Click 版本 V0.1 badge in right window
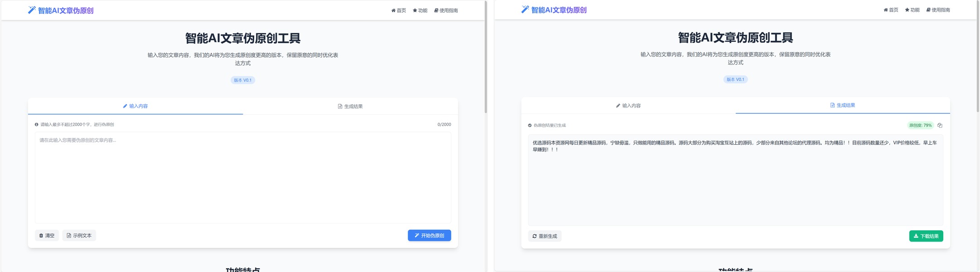This screenshot has height=272, width=980. click(736, 79)
